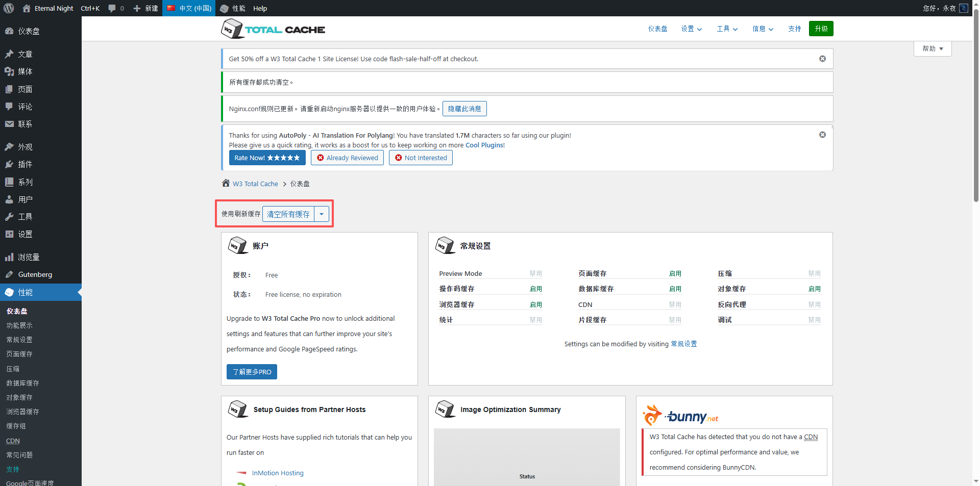Open the 系列 book icon in sidebar
Viewport: 980px width, 486px height.
click(9, 182)
